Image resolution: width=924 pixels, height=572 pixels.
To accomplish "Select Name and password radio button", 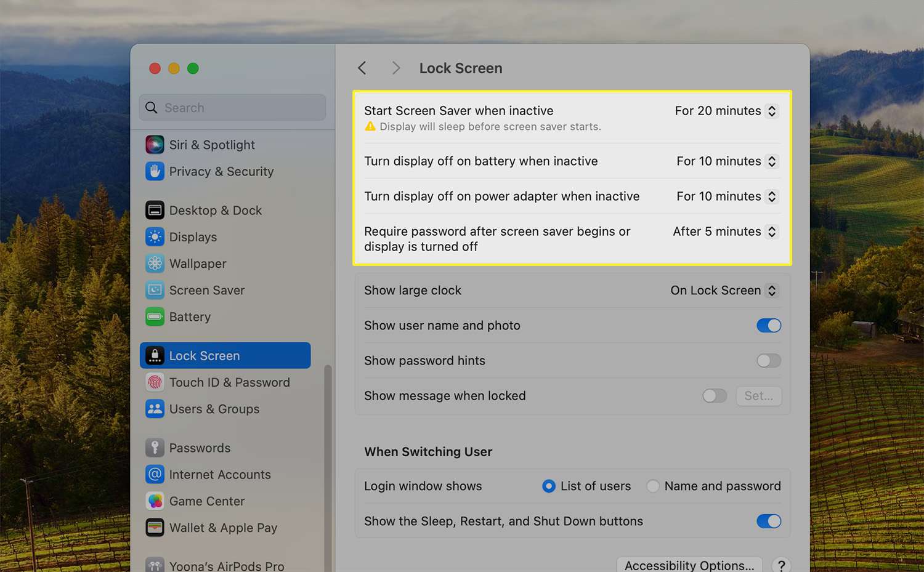I will (x=653, y=486).
